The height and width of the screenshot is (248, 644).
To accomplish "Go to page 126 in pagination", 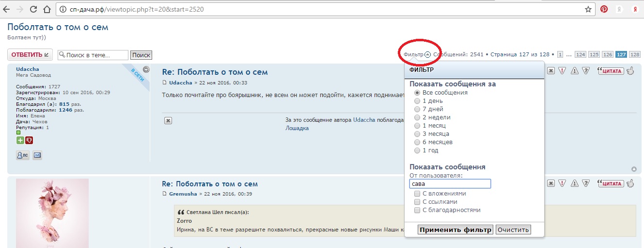I will [x=607, y=55].
